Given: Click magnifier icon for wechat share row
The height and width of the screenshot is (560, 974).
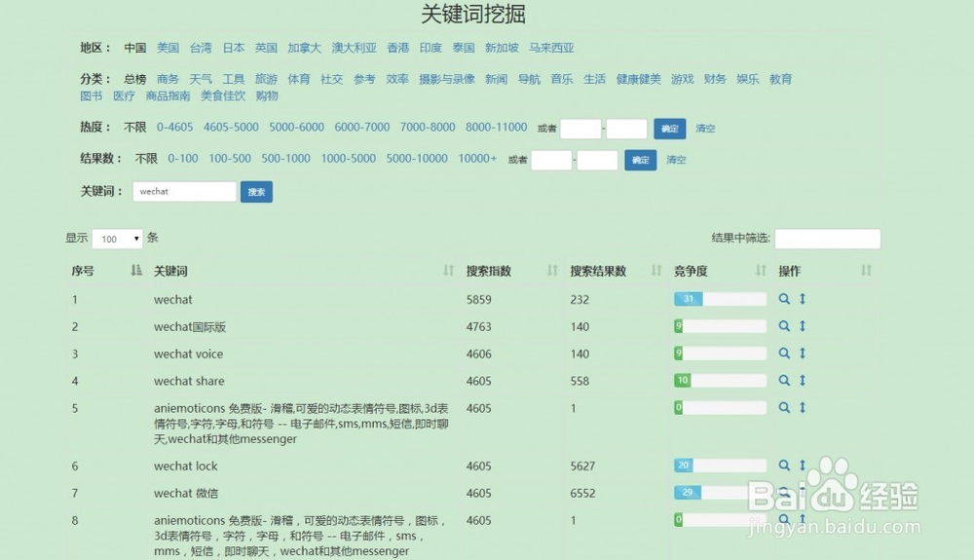Looking at the screenshot, I should pos(784,381).
